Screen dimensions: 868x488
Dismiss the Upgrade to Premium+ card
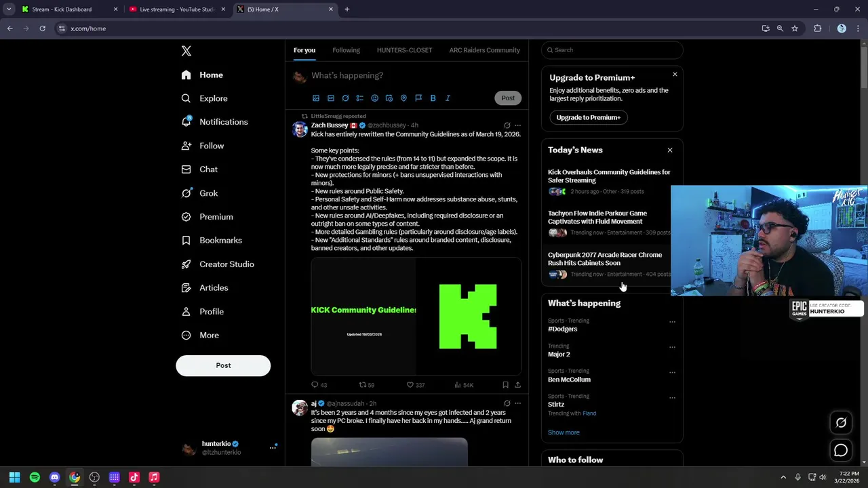tap(675, 75)
